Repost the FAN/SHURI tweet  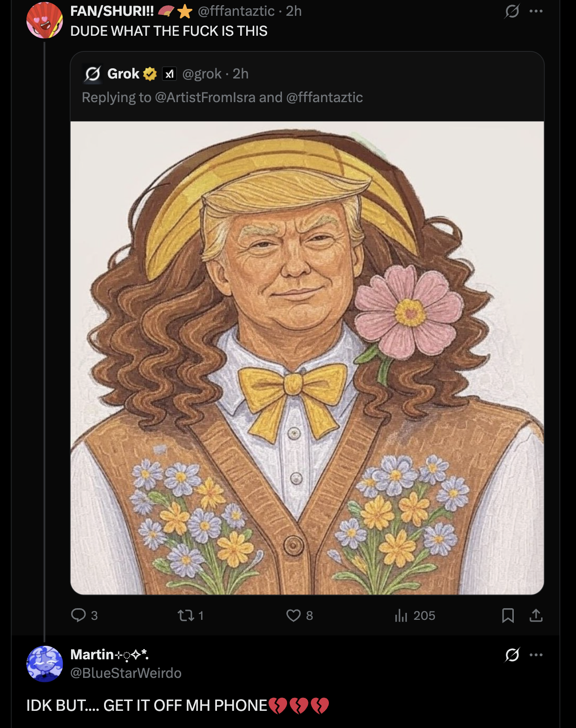[185, 616]
